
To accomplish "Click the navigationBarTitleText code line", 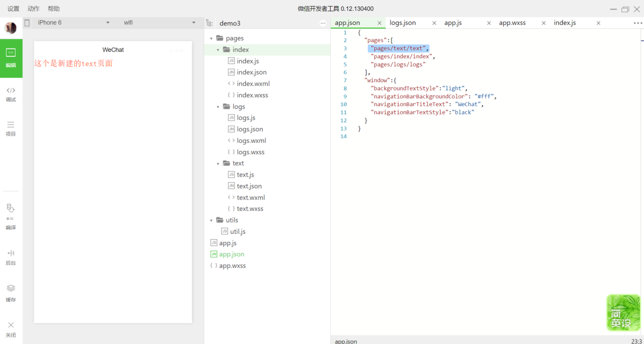I will 427,104.
